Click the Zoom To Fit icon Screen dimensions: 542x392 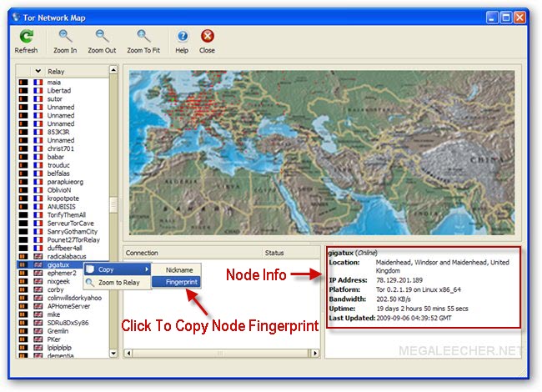click(x=143, y=36)
